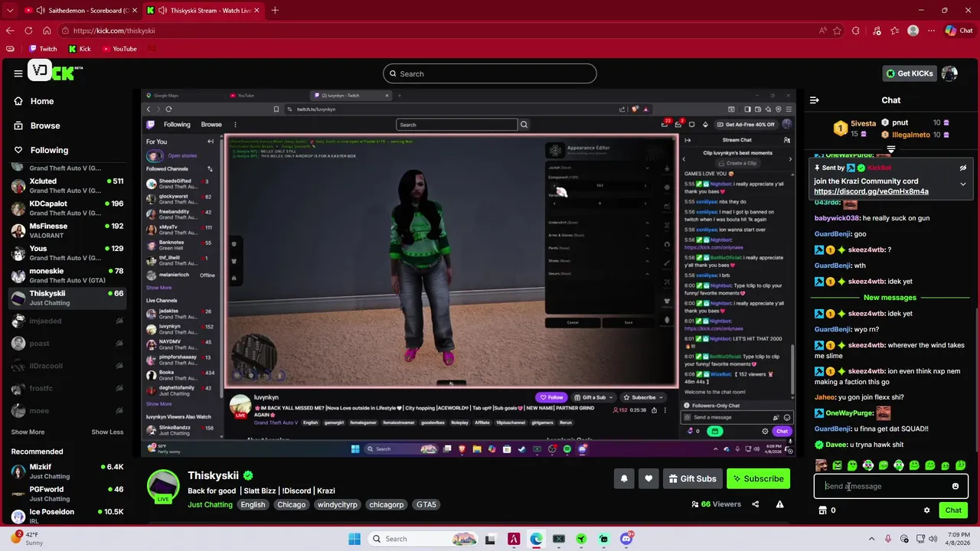Select the GTA5 stream tag
The width and height of the screenshot is (980, 551).
(426, 505)
